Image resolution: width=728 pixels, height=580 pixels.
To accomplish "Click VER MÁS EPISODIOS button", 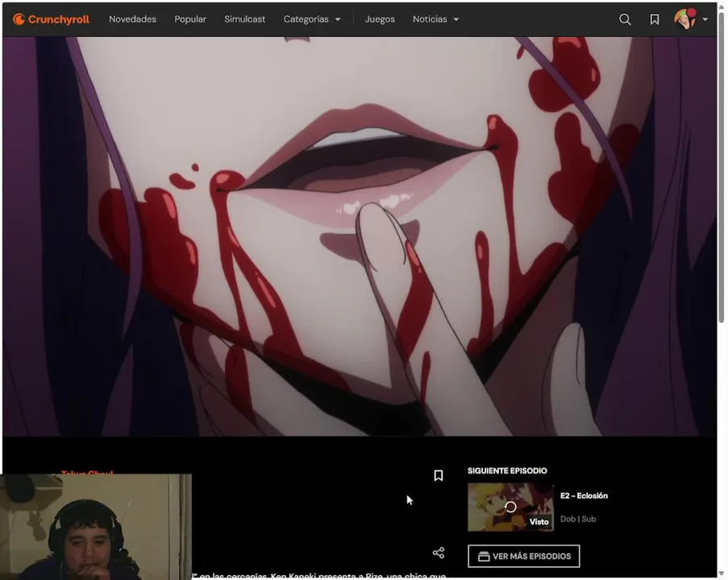I will point(524,556).
